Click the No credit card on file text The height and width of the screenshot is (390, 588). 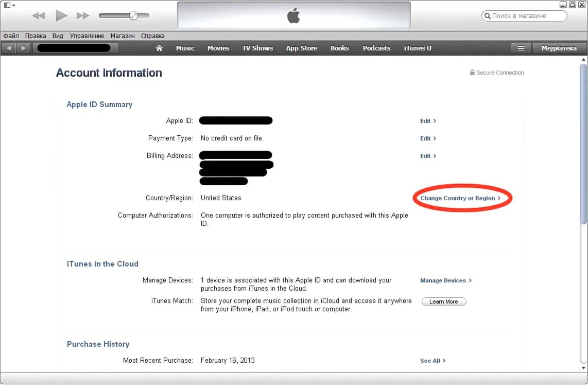[232, 138]
